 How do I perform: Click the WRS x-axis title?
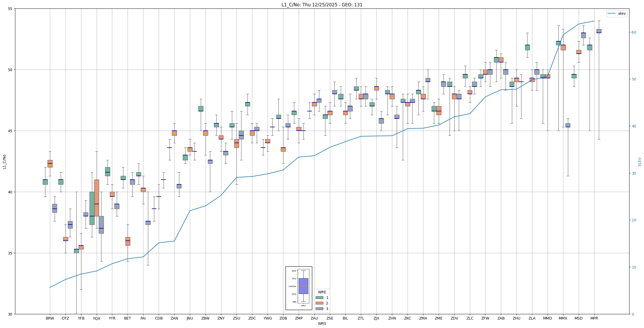pos(322,324)
